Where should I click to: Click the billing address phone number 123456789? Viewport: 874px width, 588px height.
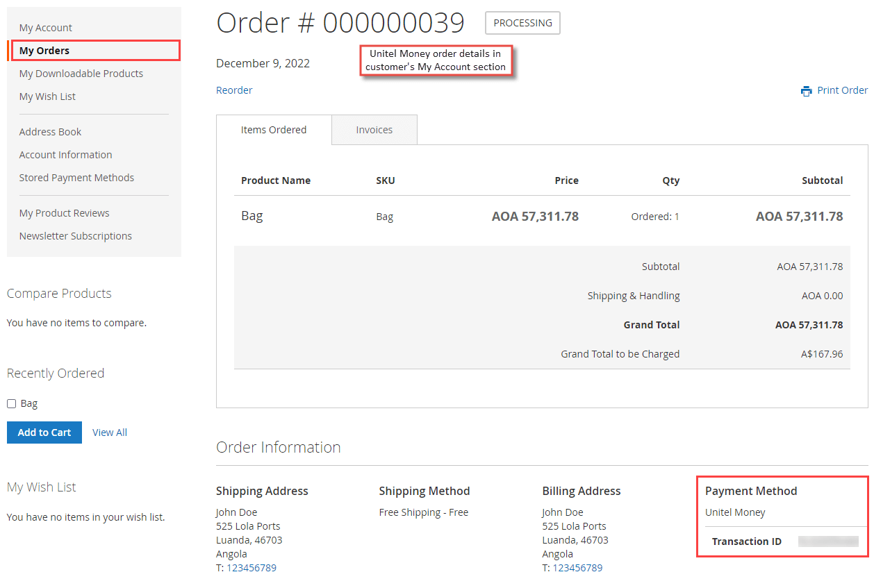tap(577, 568)
